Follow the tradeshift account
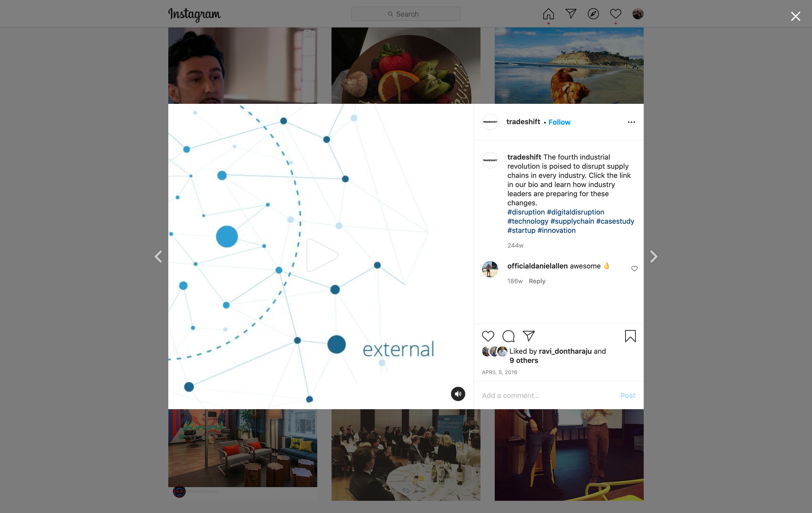Screen dimensions: 812x513 pyautogui.click(x=559, y=122)
